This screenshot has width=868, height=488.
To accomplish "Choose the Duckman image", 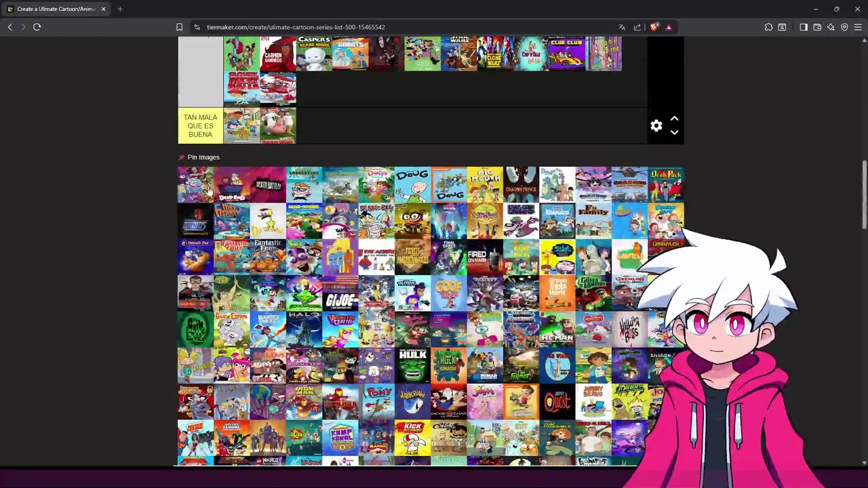I will [268, 220].
